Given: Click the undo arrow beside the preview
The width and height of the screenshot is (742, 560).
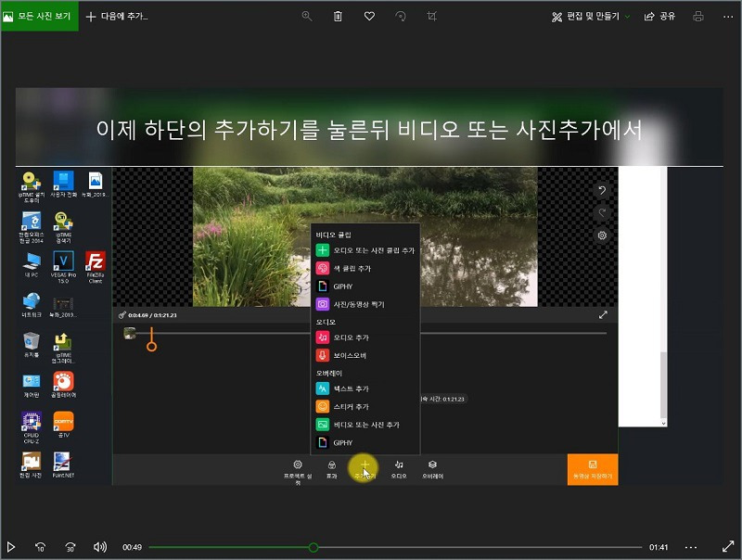Looking at the screenshot, I should [x=602, y=191].
